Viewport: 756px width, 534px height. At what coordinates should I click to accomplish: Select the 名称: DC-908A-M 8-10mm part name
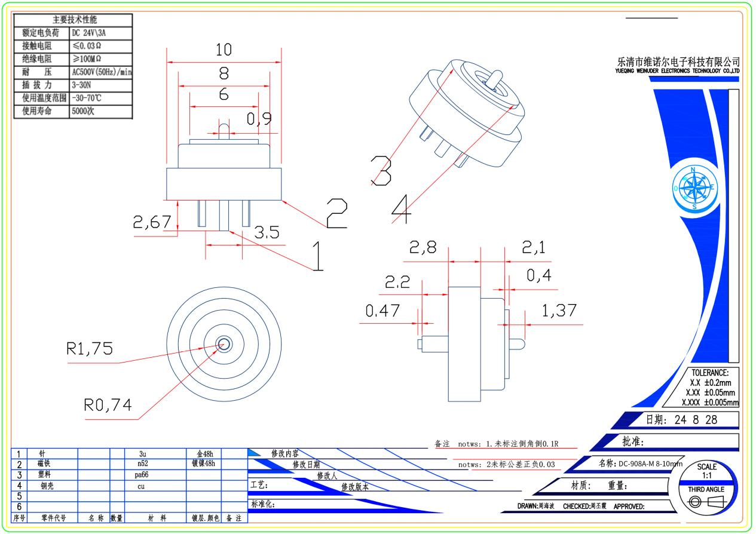point(640,463)
